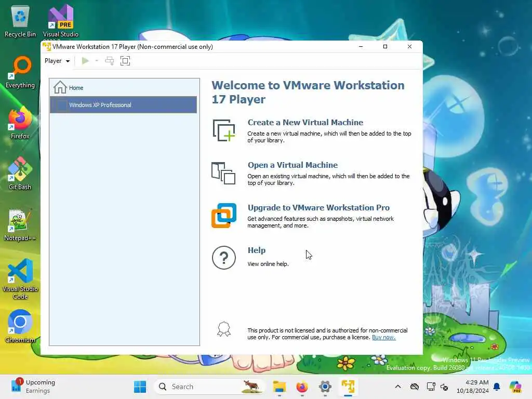The width and height of the screenshot is (532, 399).
Task: Open Settings gear from the taskbar
Action: point(325,387)
